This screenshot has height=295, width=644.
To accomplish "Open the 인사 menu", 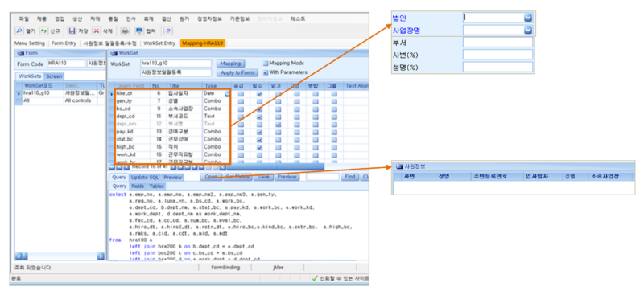I will click(130, 18).
